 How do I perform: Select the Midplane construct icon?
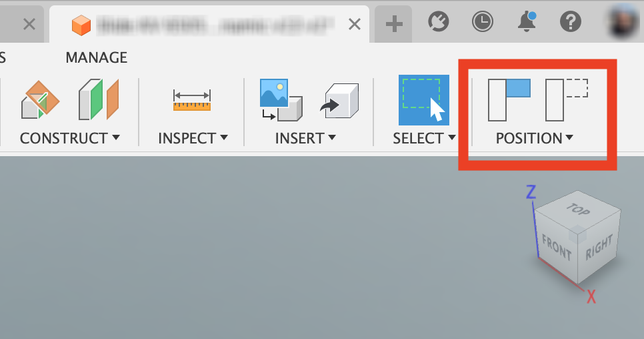(x=99, y=99)
